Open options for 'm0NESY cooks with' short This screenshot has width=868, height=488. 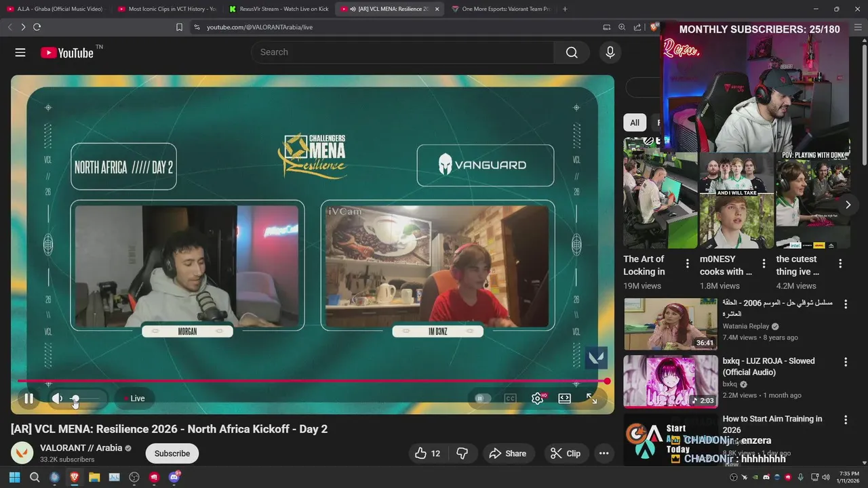[764, 264]
